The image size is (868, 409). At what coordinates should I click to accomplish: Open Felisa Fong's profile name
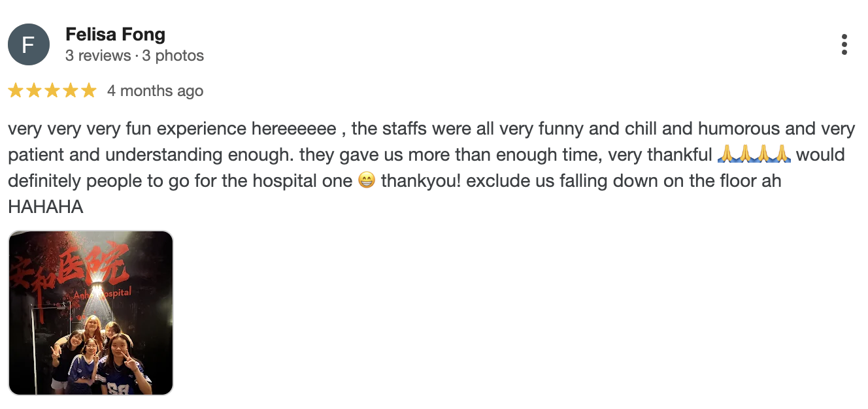(115, 35)
